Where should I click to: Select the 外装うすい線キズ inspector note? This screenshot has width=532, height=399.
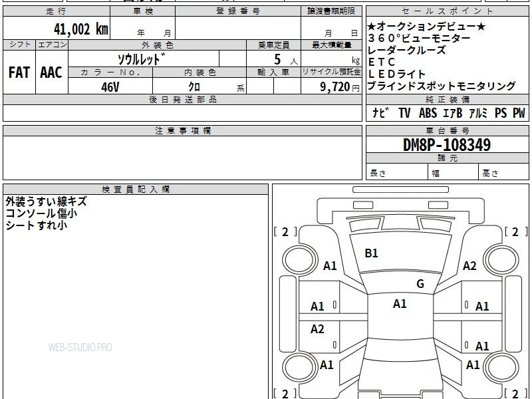pos(46,201)
